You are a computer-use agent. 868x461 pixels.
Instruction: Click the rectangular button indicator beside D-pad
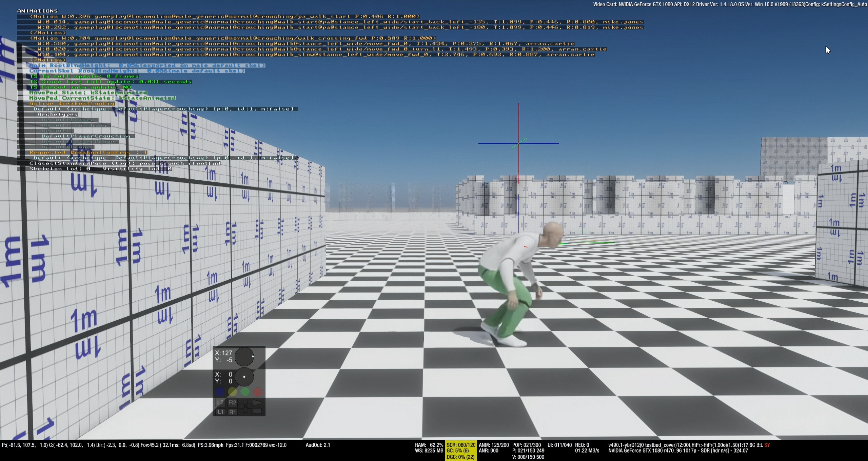(257, 411)
